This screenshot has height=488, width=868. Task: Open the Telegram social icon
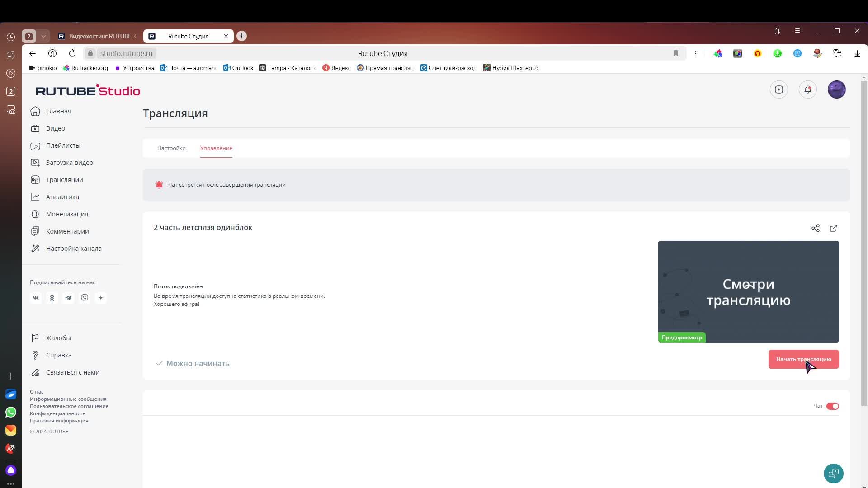(68, 298)
